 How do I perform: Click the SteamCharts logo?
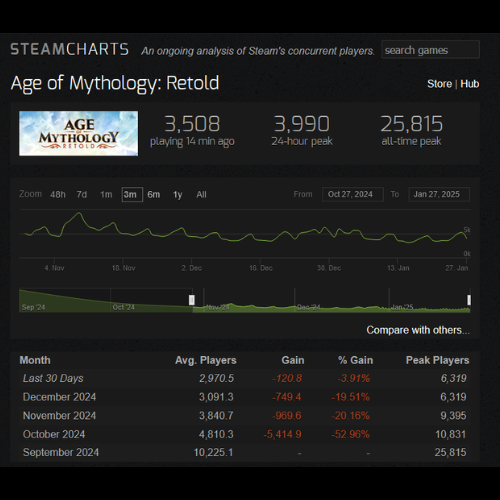(69, 49)
